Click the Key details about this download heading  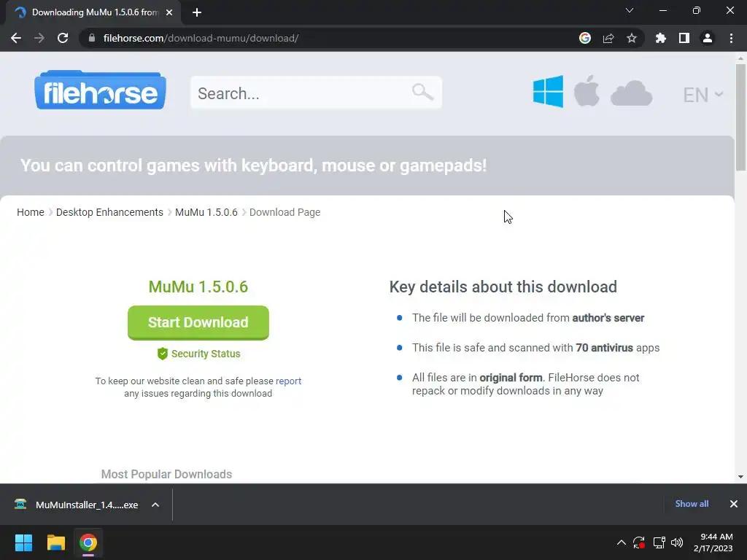(x=503, y=287)
